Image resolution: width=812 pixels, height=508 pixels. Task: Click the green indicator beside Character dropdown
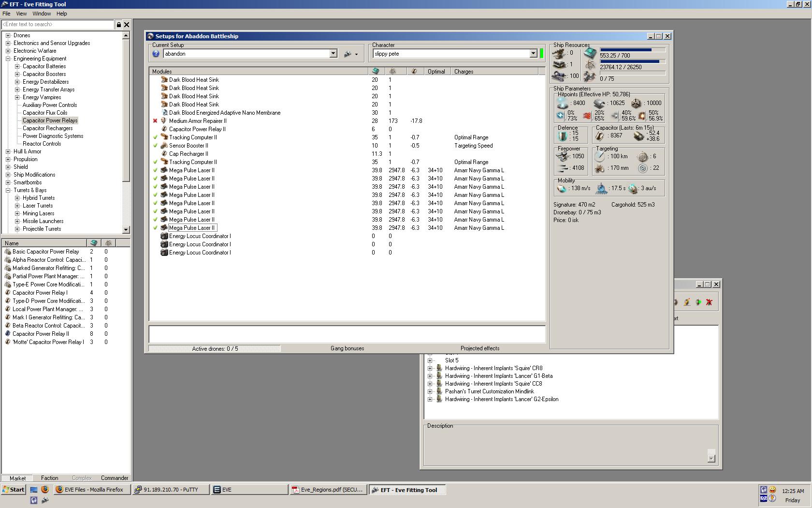541,54
